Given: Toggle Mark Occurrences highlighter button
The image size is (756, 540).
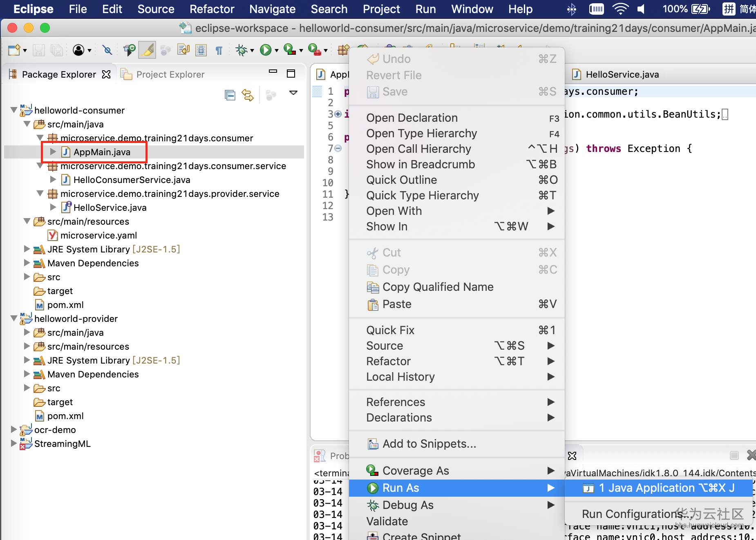Looking at the screenshot, I should [x=147, y=50].
